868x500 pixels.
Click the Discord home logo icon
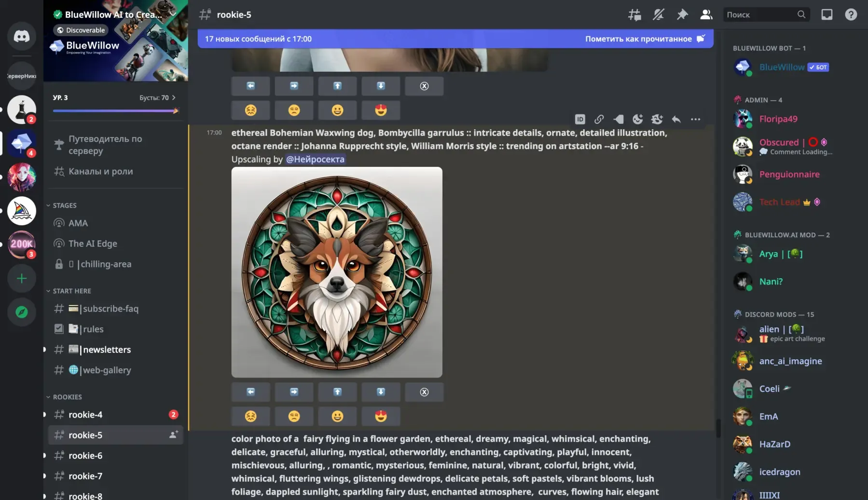tap(22, 36)
